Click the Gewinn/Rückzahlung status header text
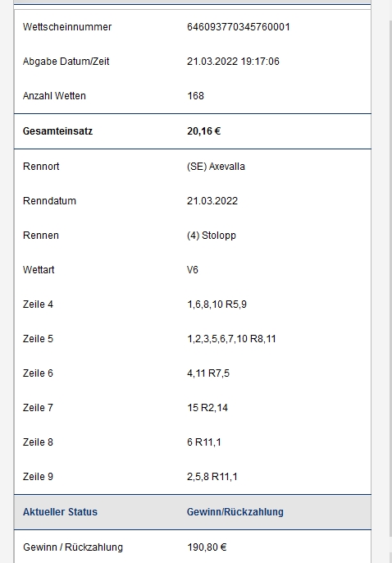Viewport: 392px width, 563px height. (x=235, y=511)
